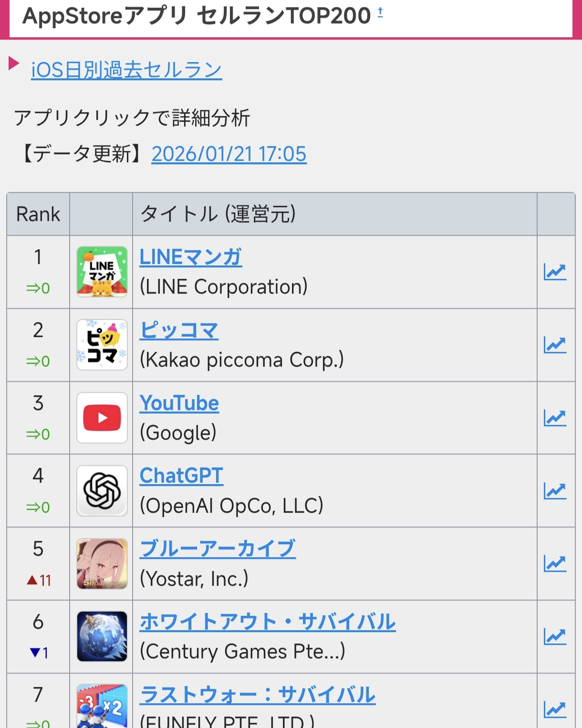Image resolution: width=582 pixels, height=728 pixels.
Task: Open the trend chart icon for LINEマンガ
Action: 555,272
